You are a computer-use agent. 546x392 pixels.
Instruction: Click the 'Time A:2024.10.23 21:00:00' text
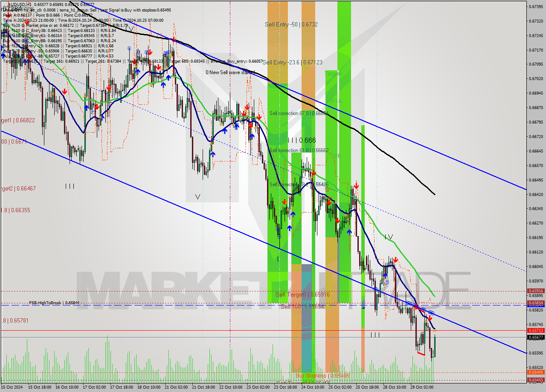[28, 20]
